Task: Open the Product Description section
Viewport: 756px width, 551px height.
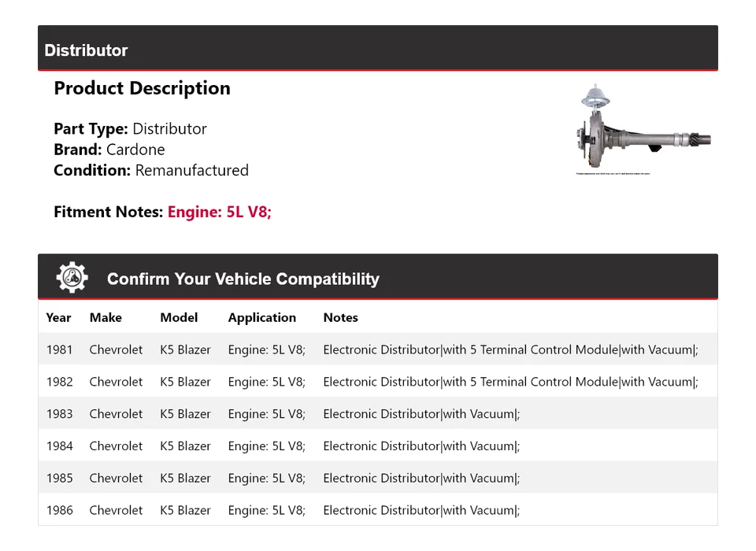Action: pos(142,88)
